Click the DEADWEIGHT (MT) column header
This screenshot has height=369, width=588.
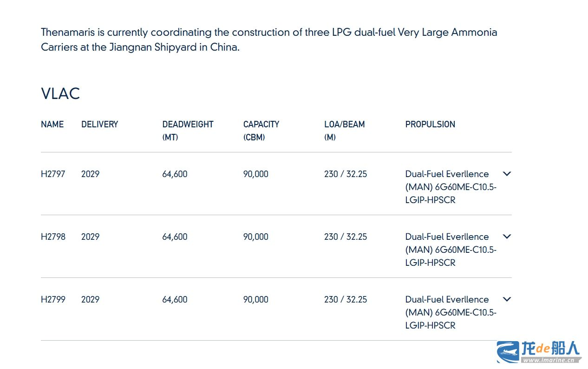tap(188, 131)
